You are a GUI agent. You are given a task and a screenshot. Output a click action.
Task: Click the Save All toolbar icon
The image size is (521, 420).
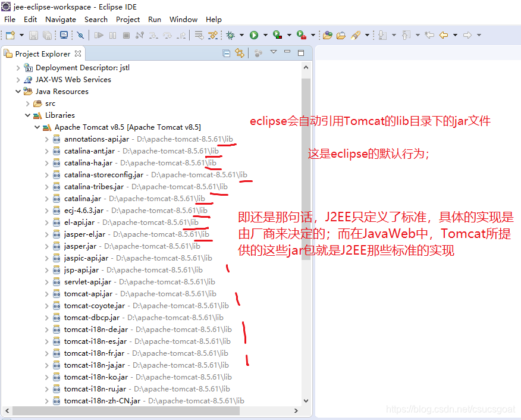47,35
